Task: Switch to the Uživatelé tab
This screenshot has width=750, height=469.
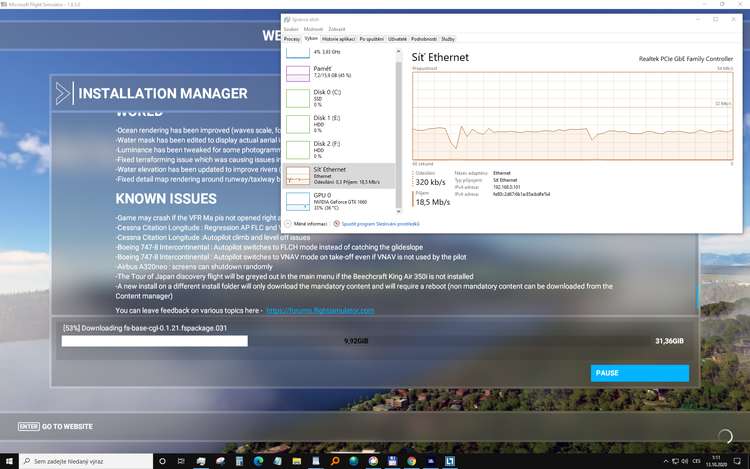Action: pos(397,39)
